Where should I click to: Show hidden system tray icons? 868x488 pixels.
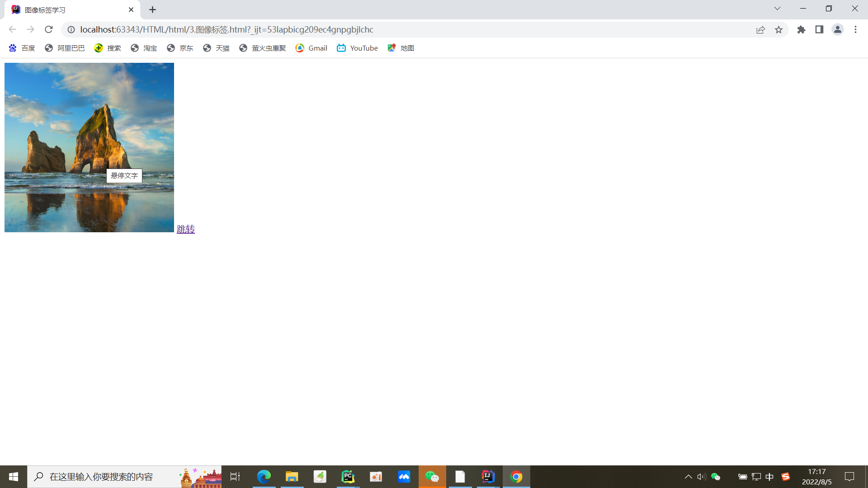click(x=688, y=477)
